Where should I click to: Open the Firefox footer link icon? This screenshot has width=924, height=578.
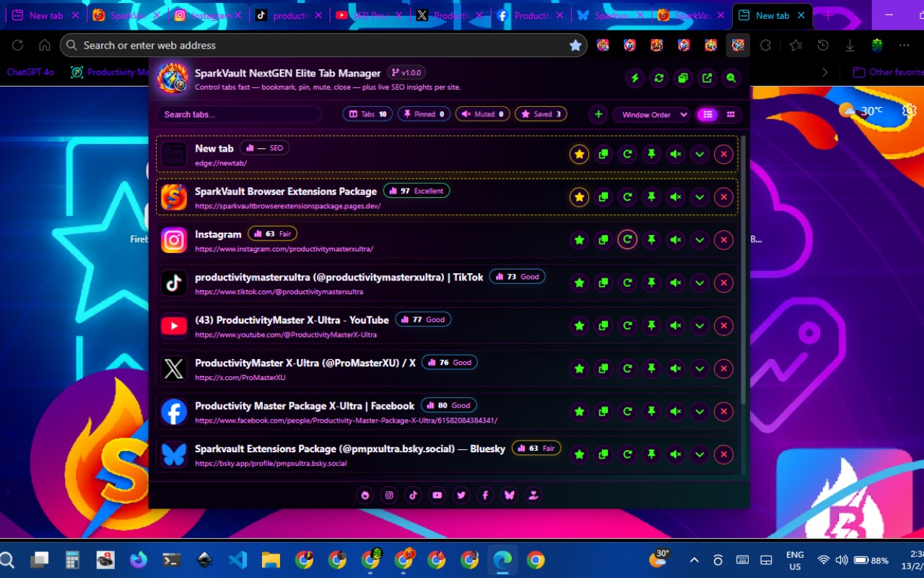point(365,495)
